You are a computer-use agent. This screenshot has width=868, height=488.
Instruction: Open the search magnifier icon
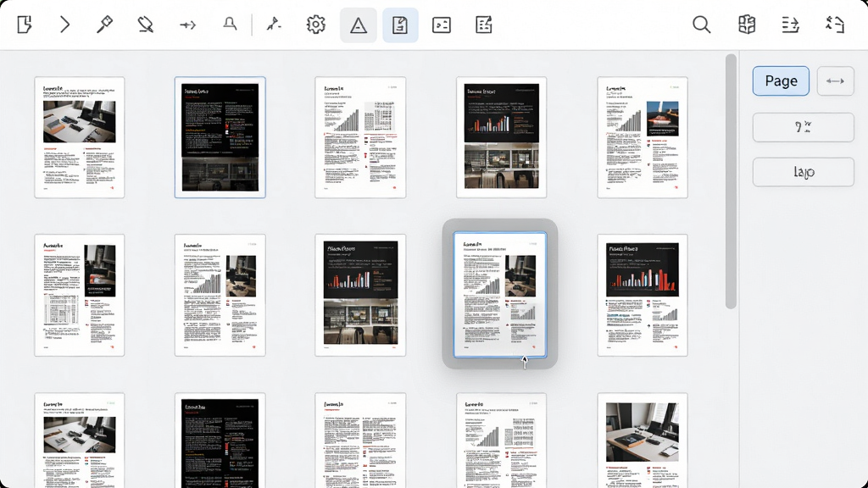pyautogui.click(x=701, y=25)
